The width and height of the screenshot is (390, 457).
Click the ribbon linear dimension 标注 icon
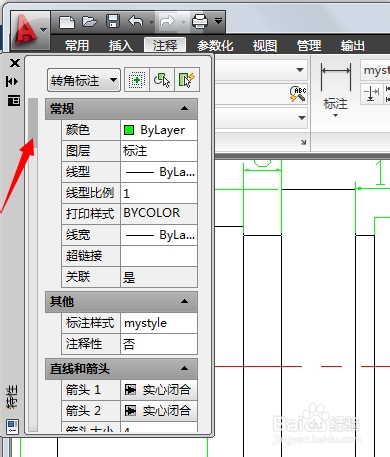[336, 78]
